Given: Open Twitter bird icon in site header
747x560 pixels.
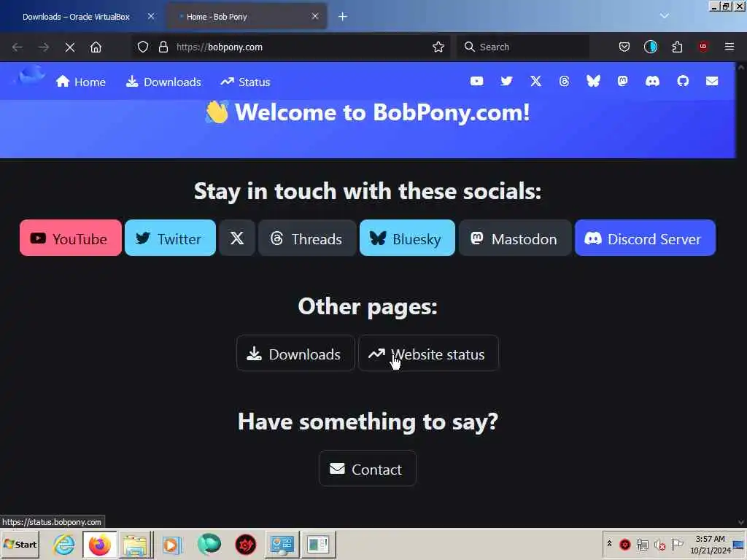Looking at the screenshot, I should tap(506, 82).
